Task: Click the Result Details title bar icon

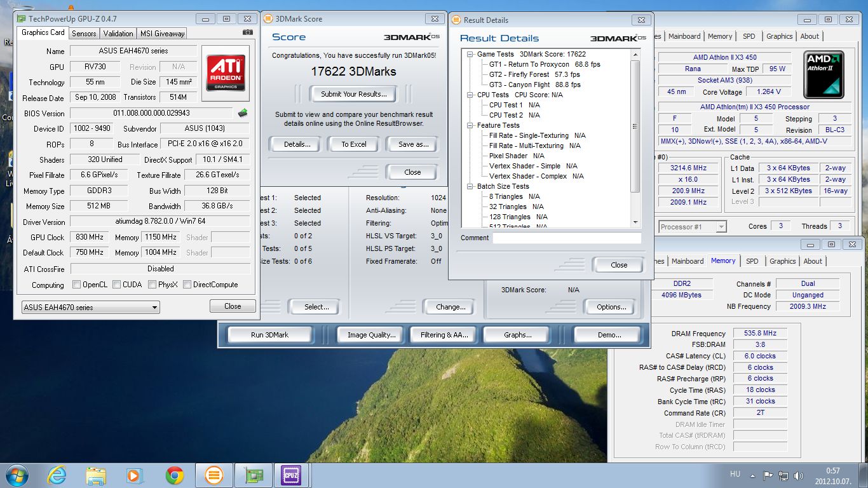Action: click(x=457, y=20)
